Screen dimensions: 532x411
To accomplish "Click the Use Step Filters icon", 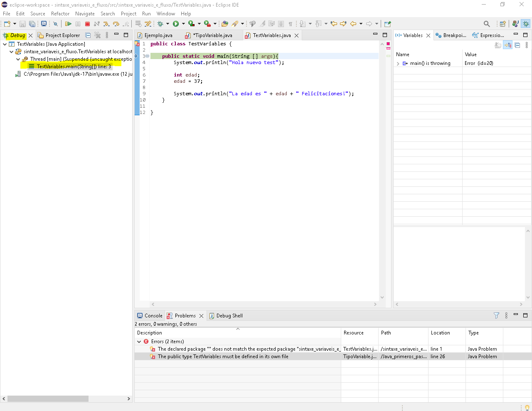I will [x=148, y=24].
